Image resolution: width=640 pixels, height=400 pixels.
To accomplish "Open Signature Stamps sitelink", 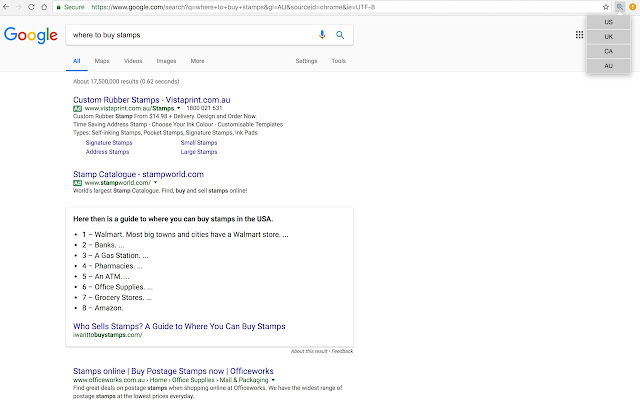I will (109, 143).
